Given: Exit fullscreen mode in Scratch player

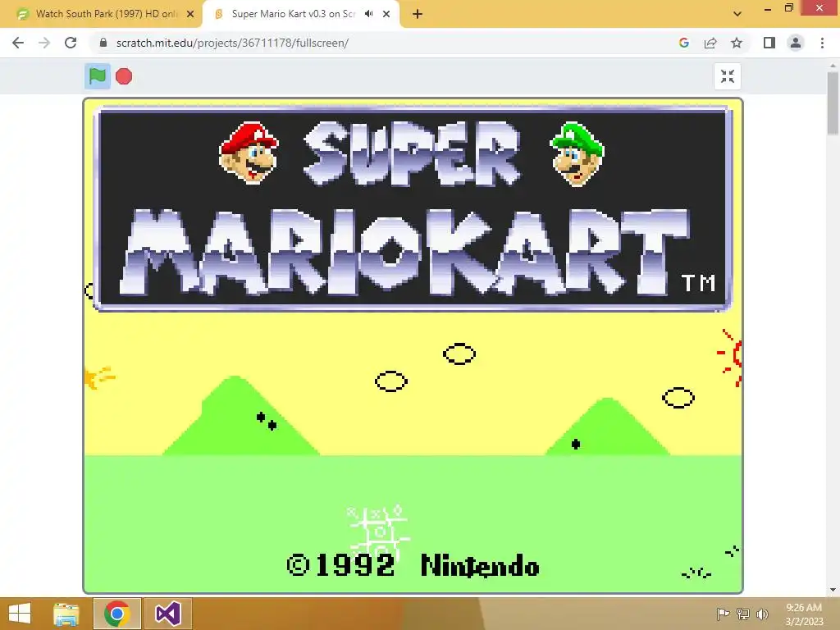Looking at the screenshot, I should pyautogui.click(x=728, y=76).
